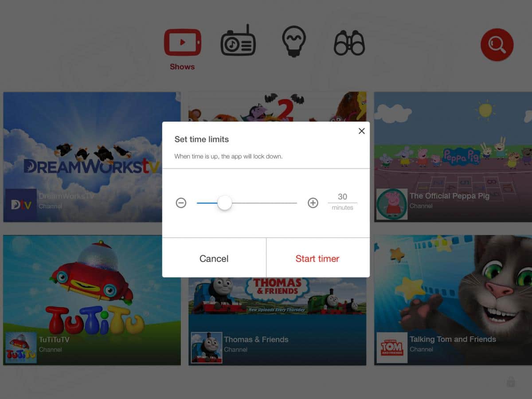Switch to Explore binoculars category
Screen dimensions: 532x399
[349, 43]
